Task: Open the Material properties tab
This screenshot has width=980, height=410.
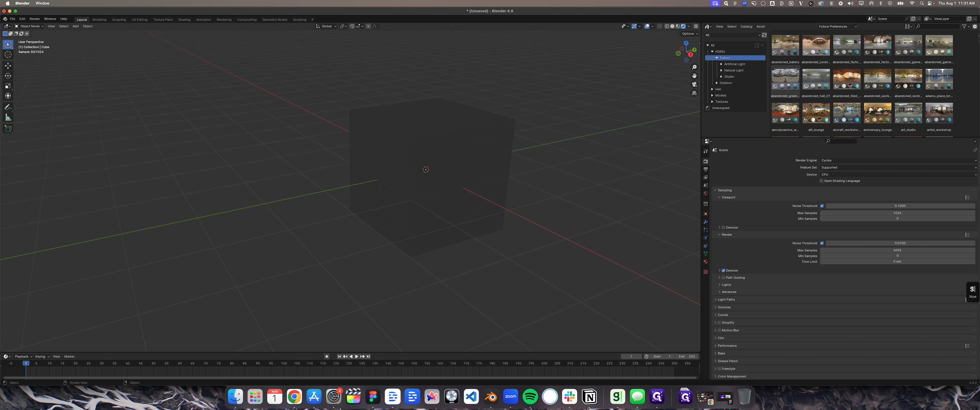Action: [706, 262]
